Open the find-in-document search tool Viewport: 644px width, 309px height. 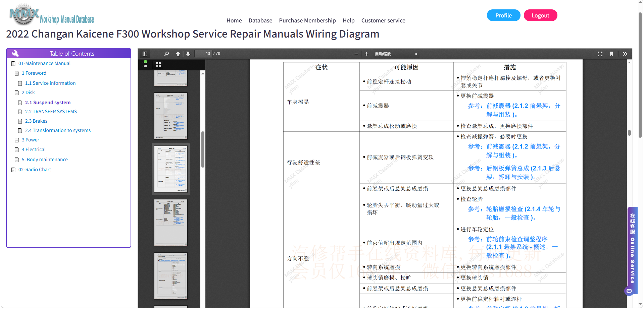coord(166,54)
